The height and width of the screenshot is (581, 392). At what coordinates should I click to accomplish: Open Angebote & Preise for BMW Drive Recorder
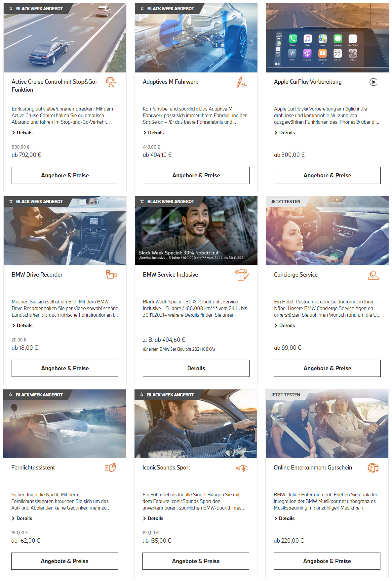[x=65, y=368]
